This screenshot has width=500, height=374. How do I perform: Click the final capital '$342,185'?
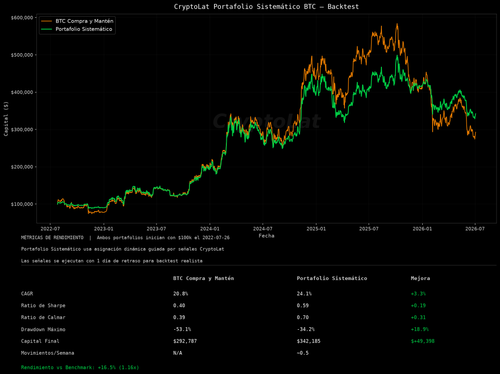coord(309,341)
